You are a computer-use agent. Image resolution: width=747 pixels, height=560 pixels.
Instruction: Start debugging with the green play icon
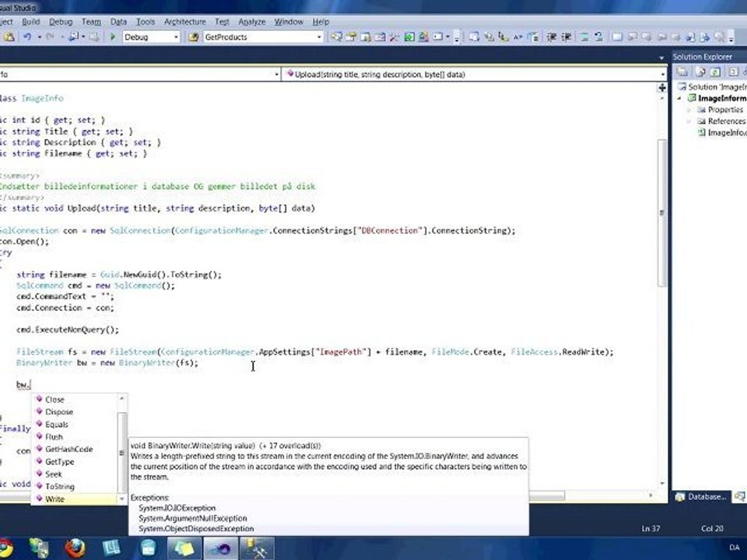tap(113, 37)
